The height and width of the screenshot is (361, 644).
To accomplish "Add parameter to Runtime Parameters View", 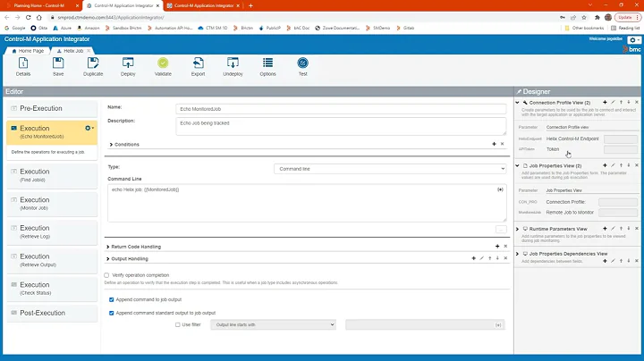I will click(x=605, y=229).
